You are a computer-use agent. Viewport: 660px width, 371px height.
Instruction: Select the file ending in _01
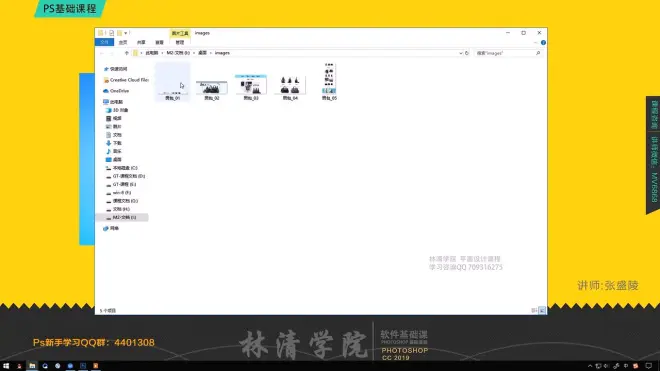click(173, 82)
